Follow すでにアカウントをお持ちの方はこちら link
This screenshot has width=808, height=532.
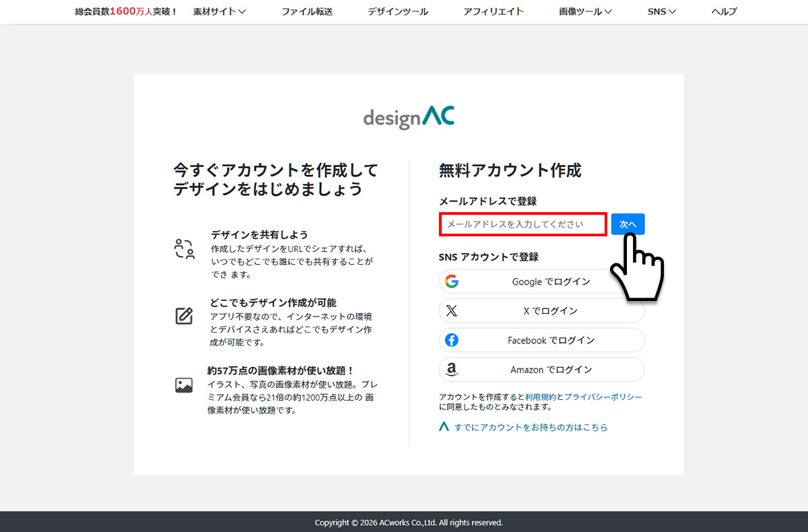coord(531,427)
